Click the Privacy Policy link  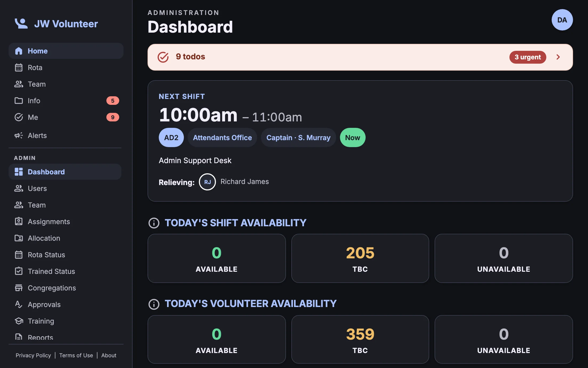[x=33, y=355]
